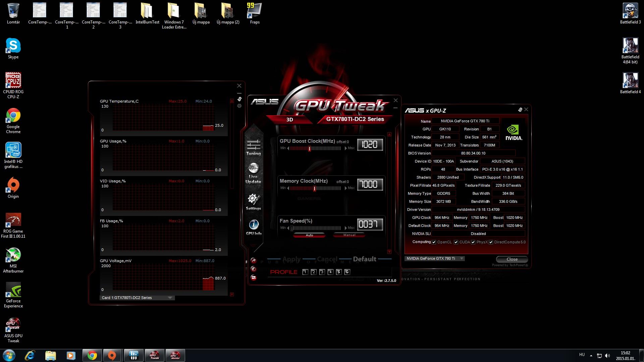644x362 pixels.
Task: Click the Memory Clock increase arrow
Action: point(345,188)
